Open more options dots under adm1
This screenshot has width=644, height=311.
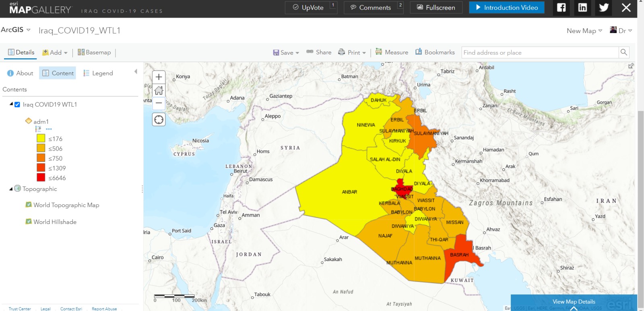coord(49,129)
